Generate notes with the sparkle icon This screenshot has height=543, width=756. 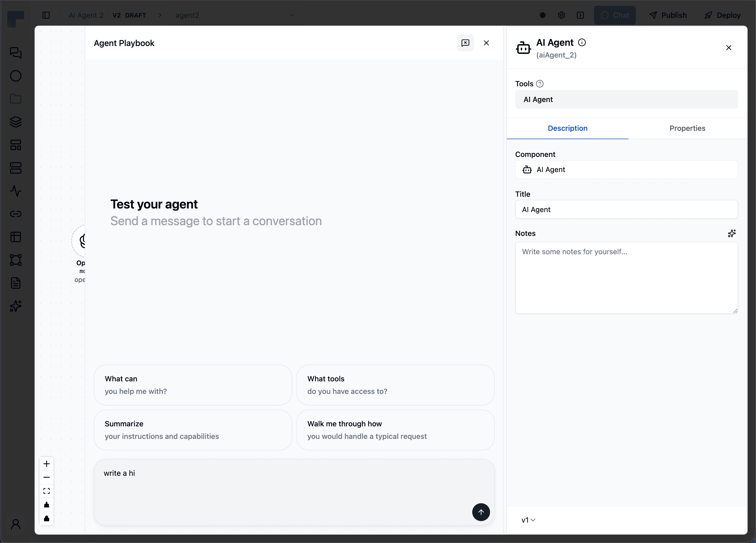tap(732, 234)
